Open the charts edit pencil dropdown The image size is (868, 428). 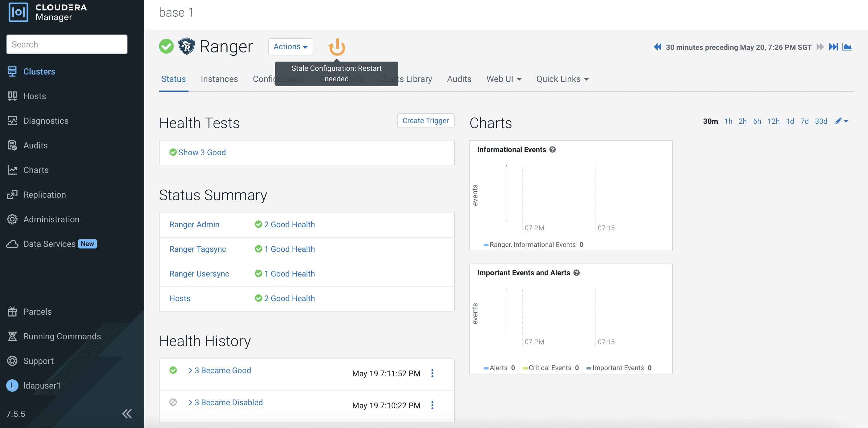(842, 121)
